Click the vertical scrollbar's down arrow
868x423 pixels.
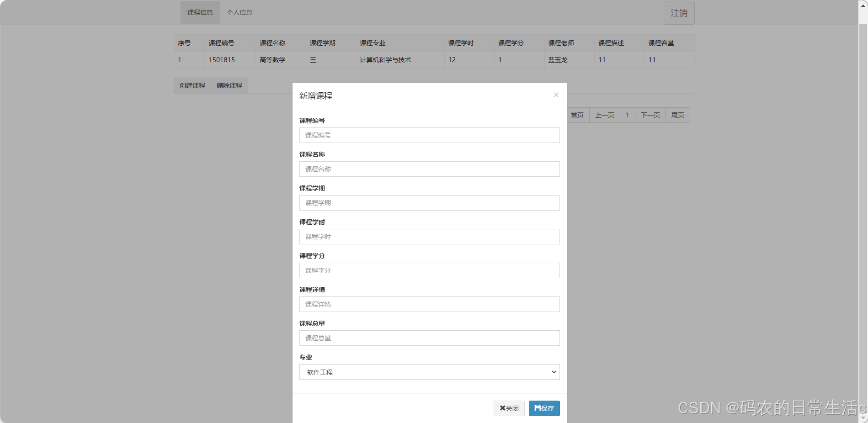pyautogui.click(x=864, y=418)
